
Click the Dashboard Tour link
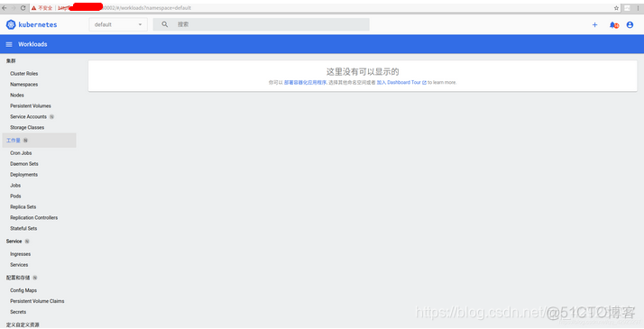click(401, 82)
